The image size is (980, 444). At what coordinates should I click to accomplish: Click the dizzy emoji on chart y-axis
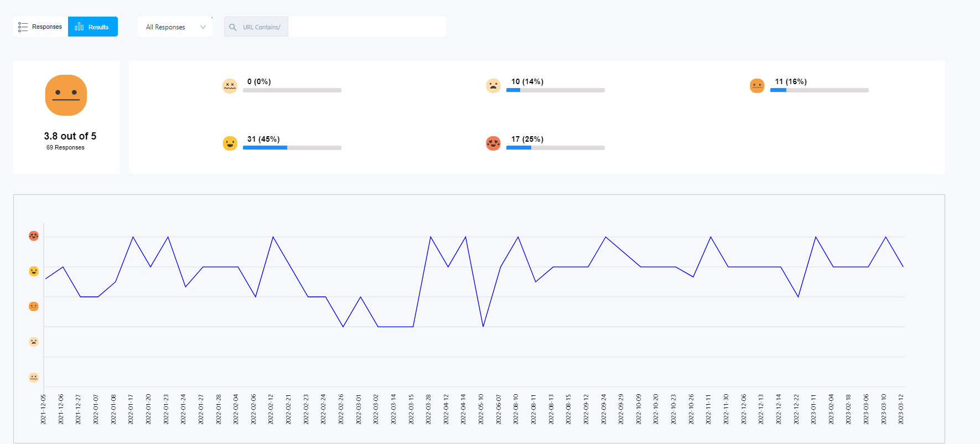34,378
